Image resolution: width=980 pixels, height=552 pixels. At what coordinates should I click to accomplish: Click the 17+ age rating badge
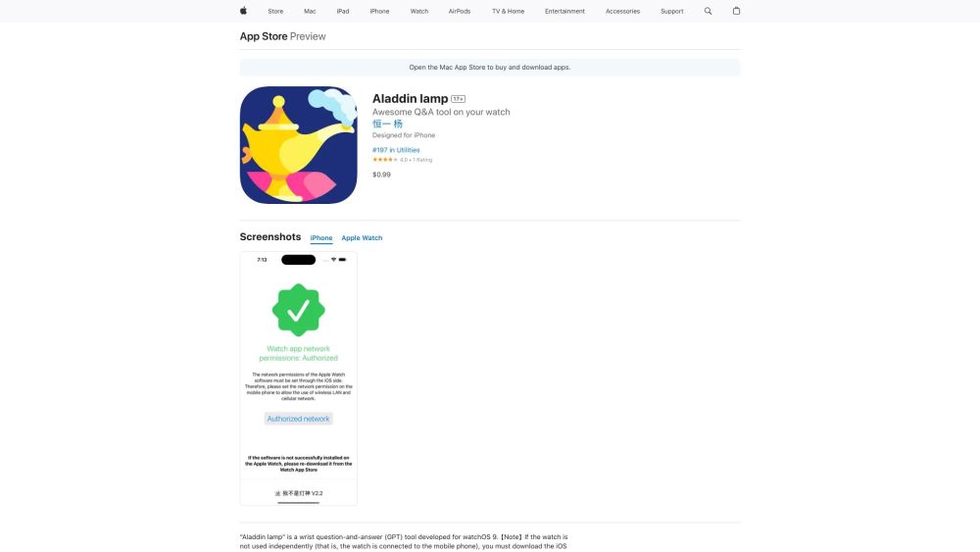(458, 99)
